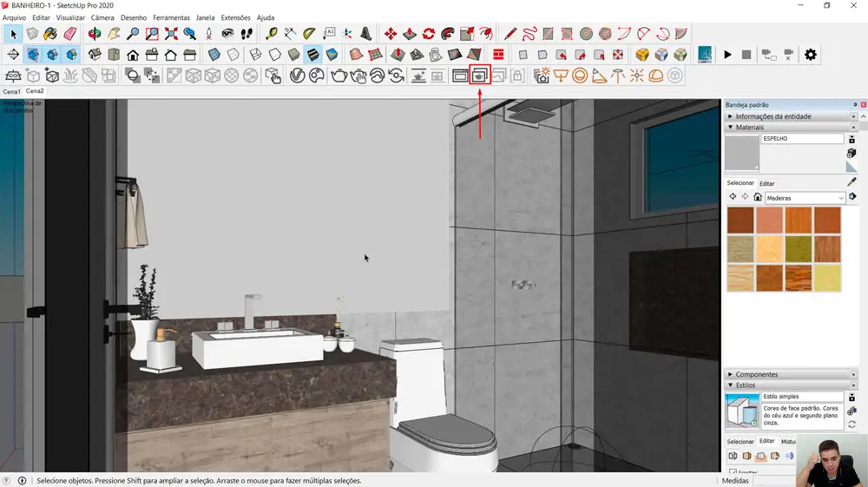The height and width of the screenshot is (487, 868).
Task: Click the Play button in toolbar
Action: (728, 55)
